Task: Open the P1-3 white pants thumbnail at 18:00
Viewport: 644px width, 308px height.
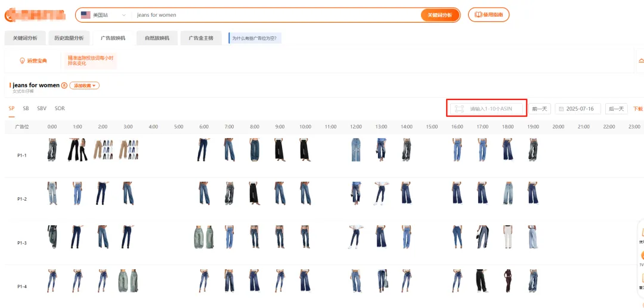Action: click(507, 237)
